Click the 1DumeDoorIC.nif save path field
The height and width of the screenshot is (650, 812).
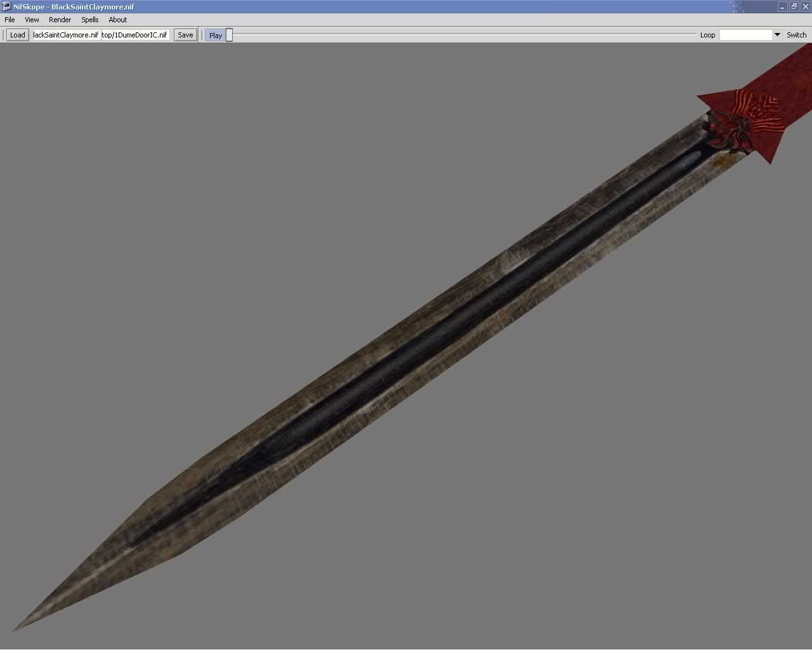(x=134, y=35)
